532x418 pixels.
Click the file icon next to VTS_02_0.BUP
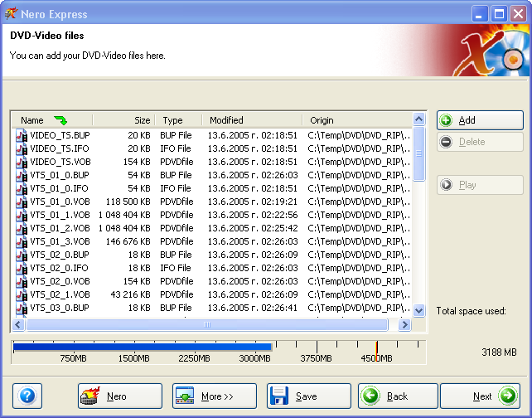22,255
